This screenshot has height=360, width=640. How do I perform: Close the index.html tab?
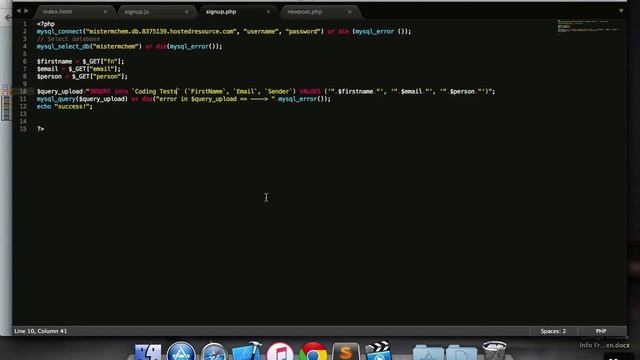[105, 12]
